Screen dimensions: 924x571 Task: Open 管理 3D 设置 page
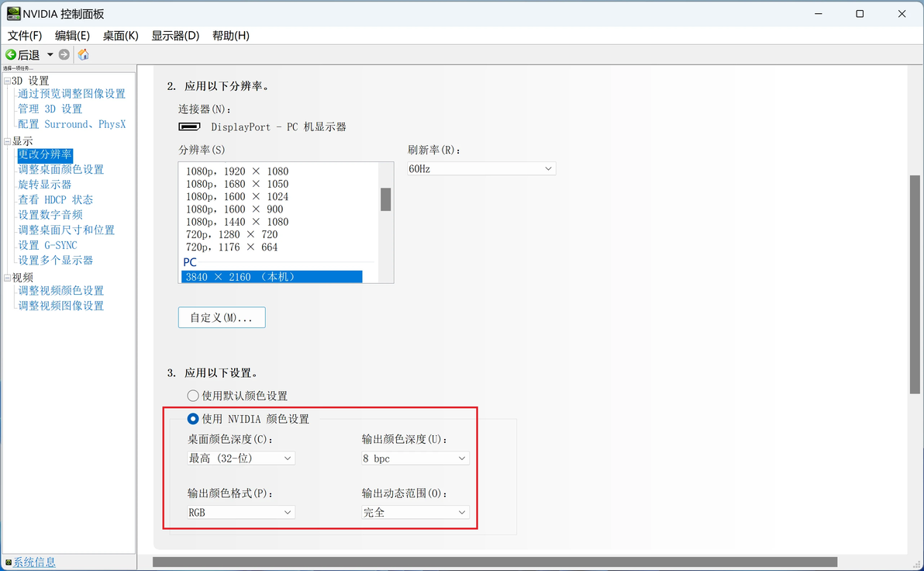[x=50, y=109]
